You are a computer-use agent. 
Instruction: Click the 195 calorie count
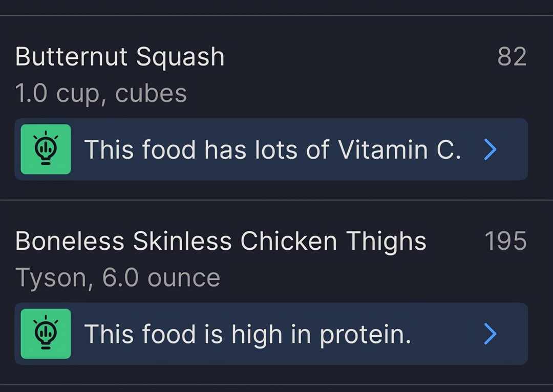(505, 241)
